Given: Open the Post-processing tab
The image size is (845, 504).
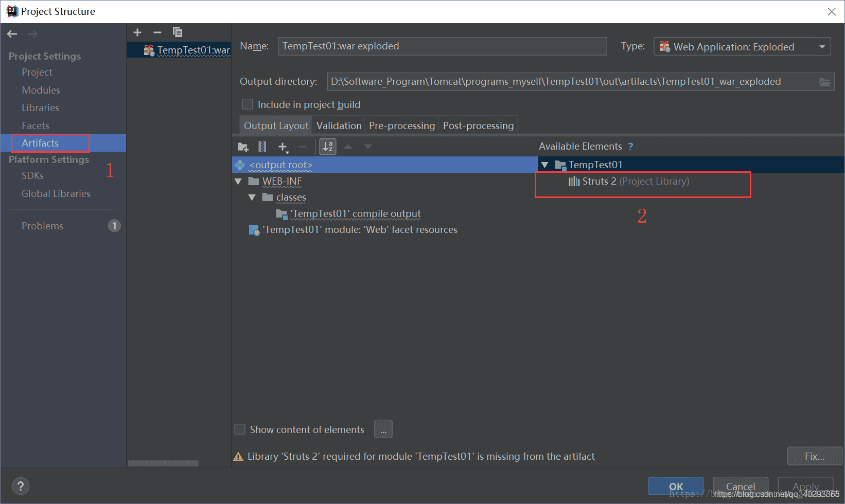Looking at the screenshot, I should point(478,125).
